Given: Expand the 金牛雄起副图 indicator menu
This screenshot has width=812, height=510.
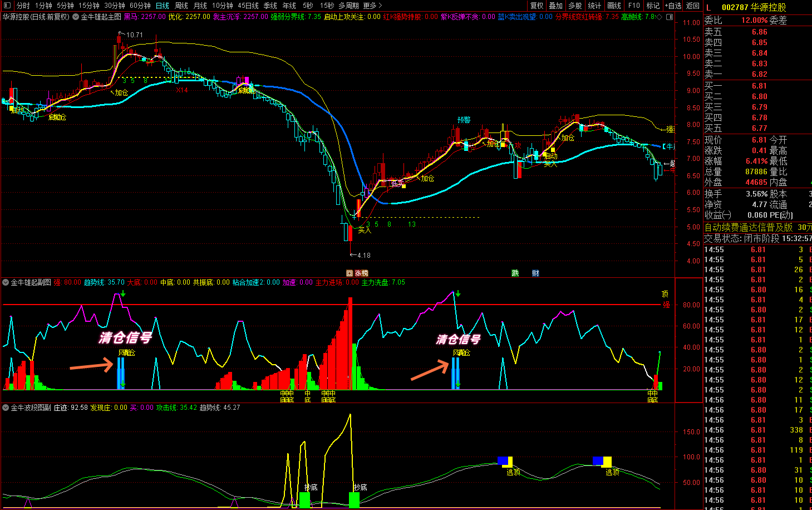Looking at the screenshot, I should click(6, 282).
